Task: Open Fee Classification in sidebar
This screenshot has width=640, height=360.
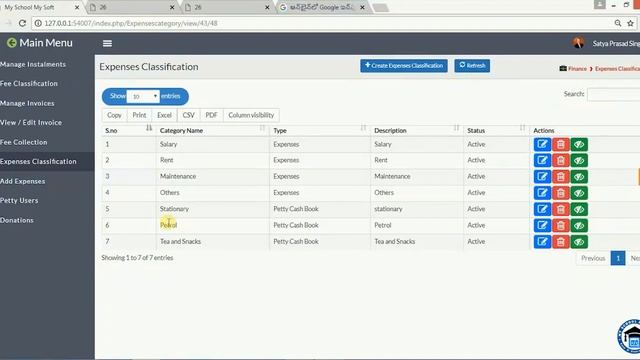Action: [x=29, y=83]
